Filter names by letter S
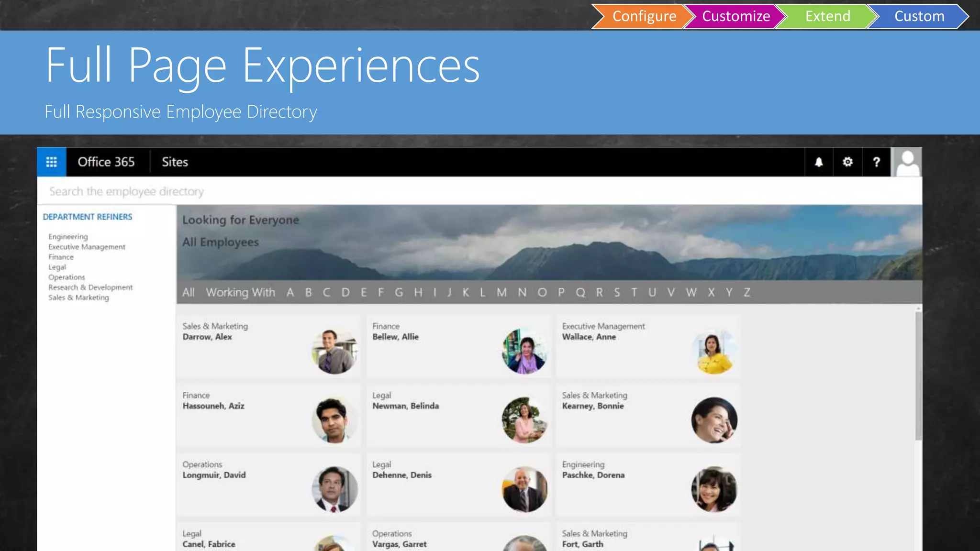The width and height of the screenshot is (980, 551). (617, 292)
